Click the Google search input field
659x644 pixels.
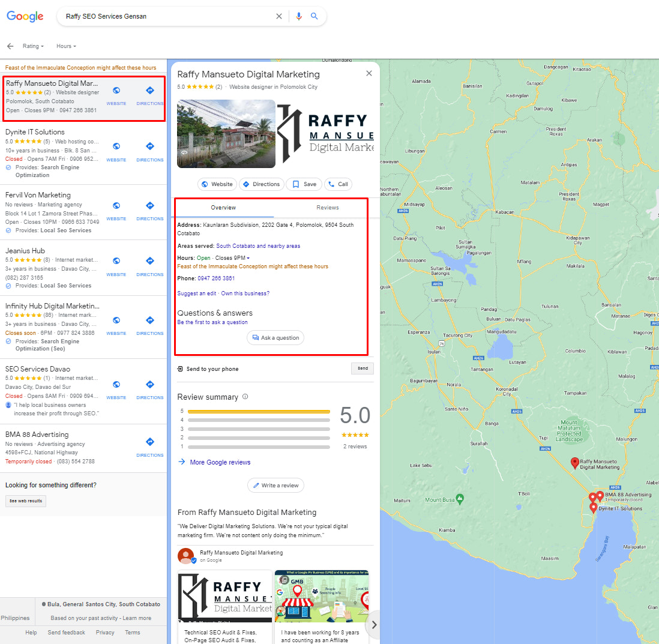tap(168, 16)
